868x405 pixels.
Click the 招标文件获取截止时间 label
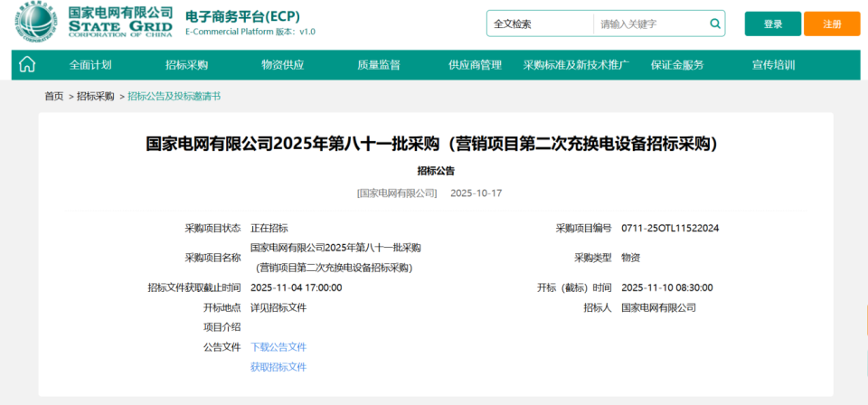coord(194,287)
